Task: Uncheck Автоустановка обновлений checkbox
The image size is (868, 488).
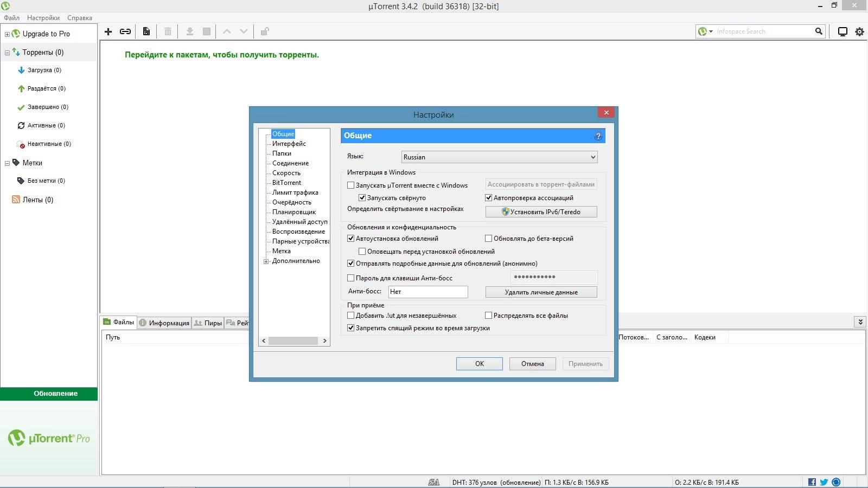Action: pyautogui.click(x=350, y=239)
